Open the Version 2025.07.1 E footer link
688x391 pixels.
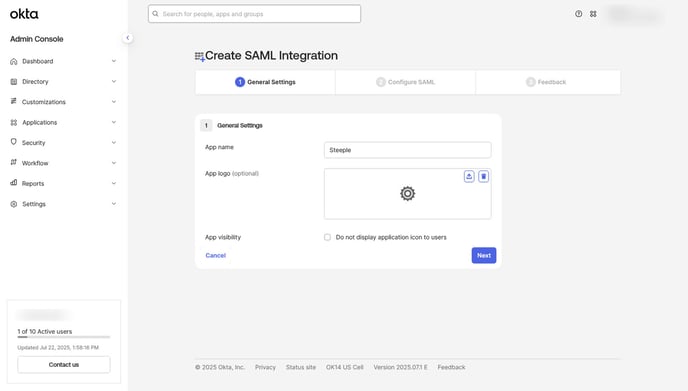pyautogui.click(x=401, y=367)
